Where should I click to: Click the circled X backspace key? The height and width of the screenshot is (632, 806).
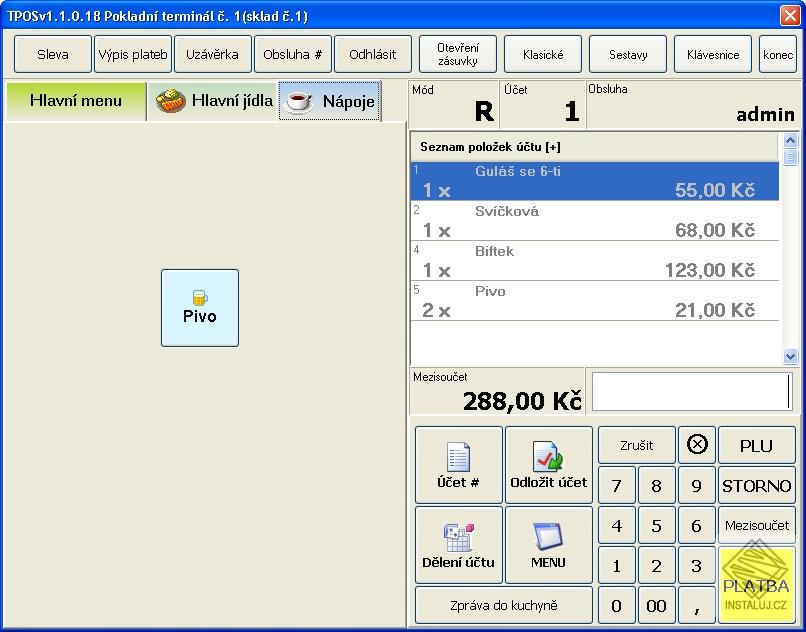[x=697, y=445]
